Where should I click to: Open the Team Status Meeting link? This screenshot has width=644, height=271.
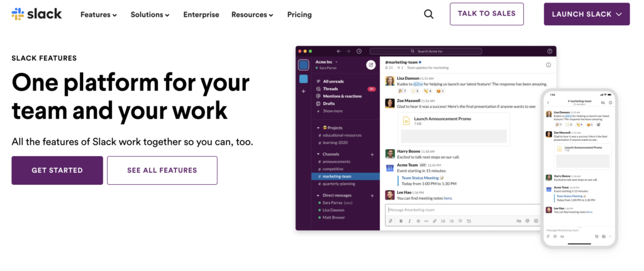[x=420, y=178]
